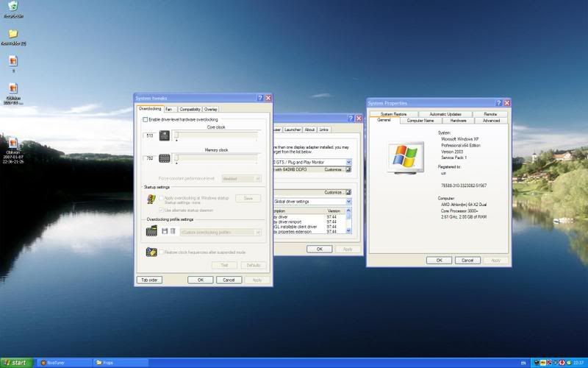Enable driver-level hardware overclocking checkbox
Viewport: 588px width, 368px height.
pyautogui.click(x=145, y=119)
